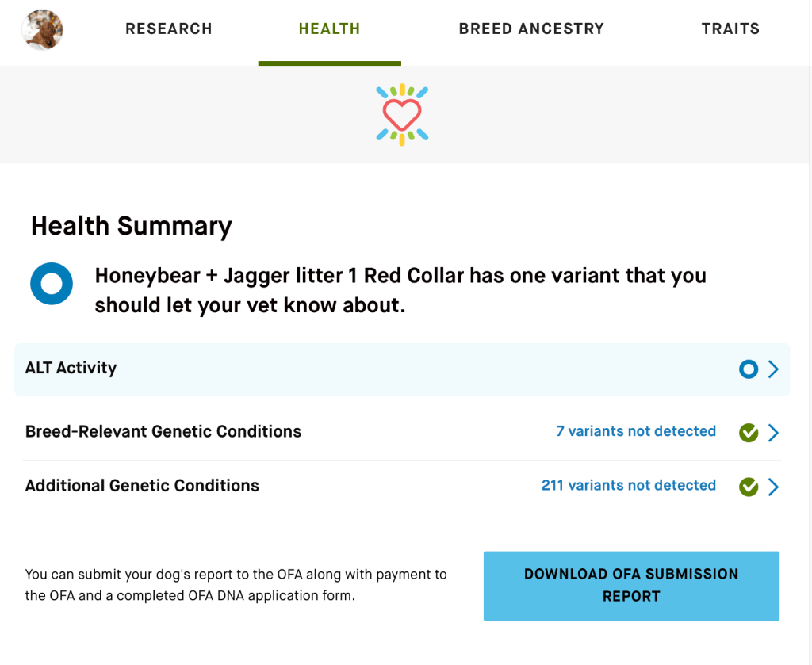Click the blue ring icon in ALT Activity row

(748, 369)
